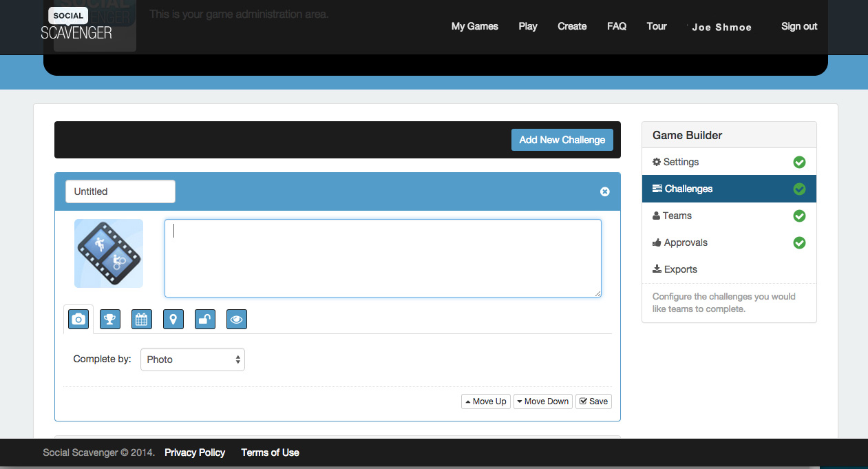Open the Create menu item
The image size is (868, 469).
(x=572, y=26)
